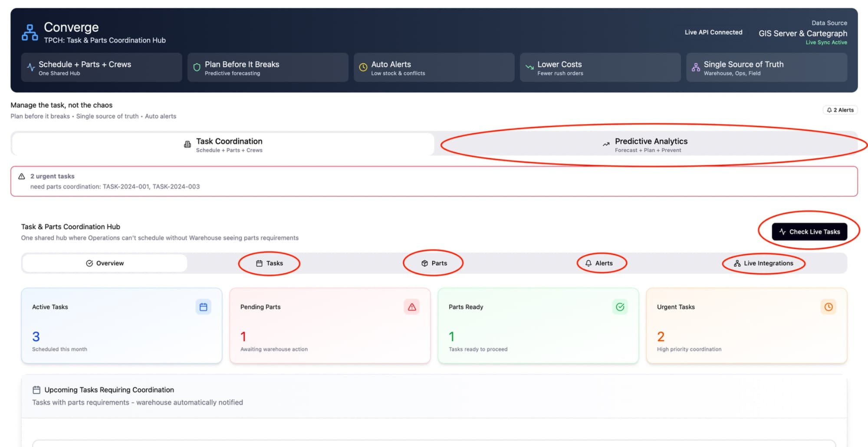Click the Single Source of Truth card
Screen dimensions: 868x447
pyautogui.click(x=766, y=67)
